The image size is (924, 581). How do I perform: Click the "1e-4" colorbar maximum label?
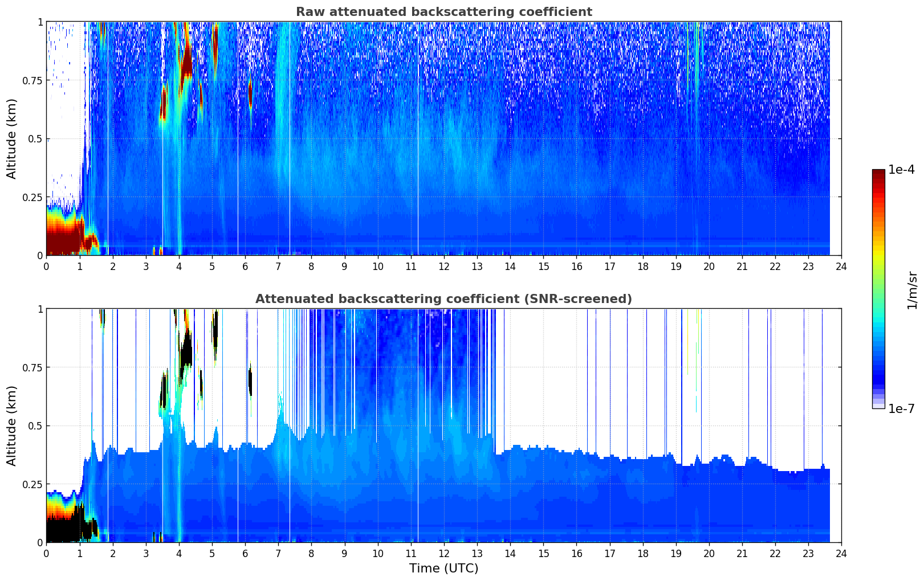pyautogui.click(x=901, y=170)
